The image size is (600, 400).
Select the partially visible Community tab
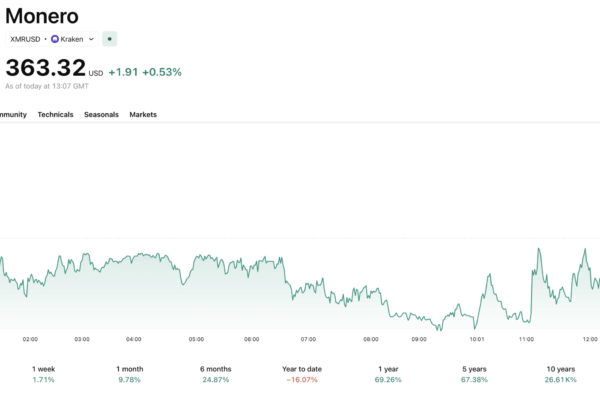point(12,115)
